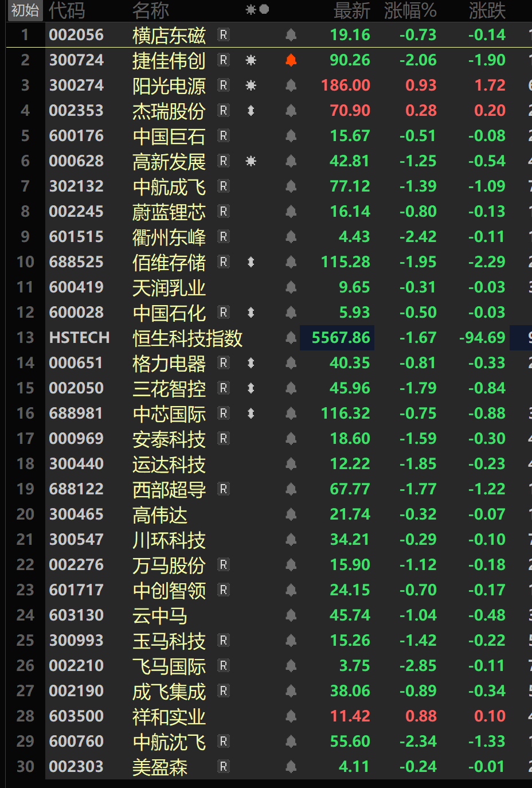The width and height of the screenshot is (532, 788).
Task: Click stock code 300440
Action: click(x=76, y=464)
